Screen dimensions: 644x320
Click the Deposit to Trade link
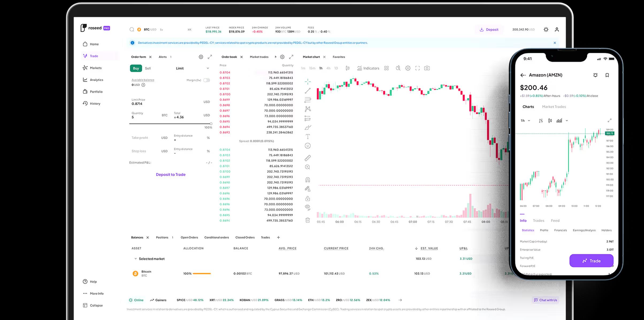(171, 174)
